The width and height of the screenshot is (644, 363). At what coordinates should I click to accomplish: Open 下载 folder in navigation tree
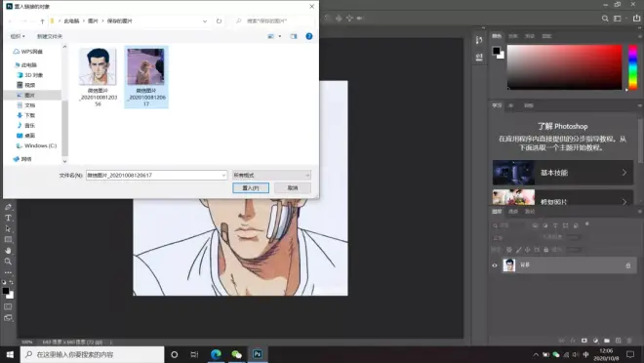(29, 115)
